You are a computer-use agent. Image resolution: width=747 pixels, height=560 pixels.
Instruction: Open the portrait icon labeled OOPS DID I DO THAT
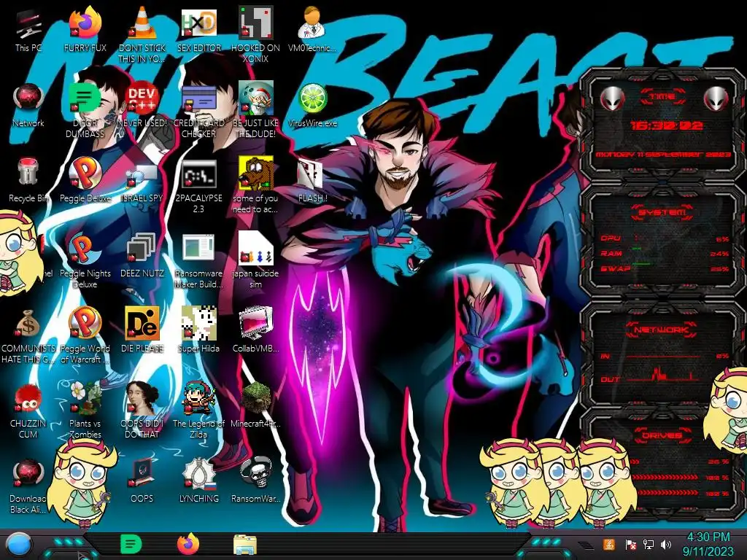coord(142,410)
